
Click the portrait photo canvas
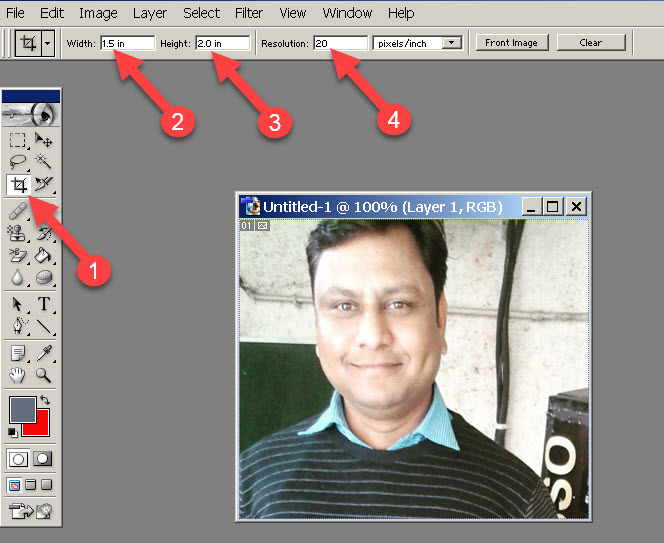[x=414, y=368]
